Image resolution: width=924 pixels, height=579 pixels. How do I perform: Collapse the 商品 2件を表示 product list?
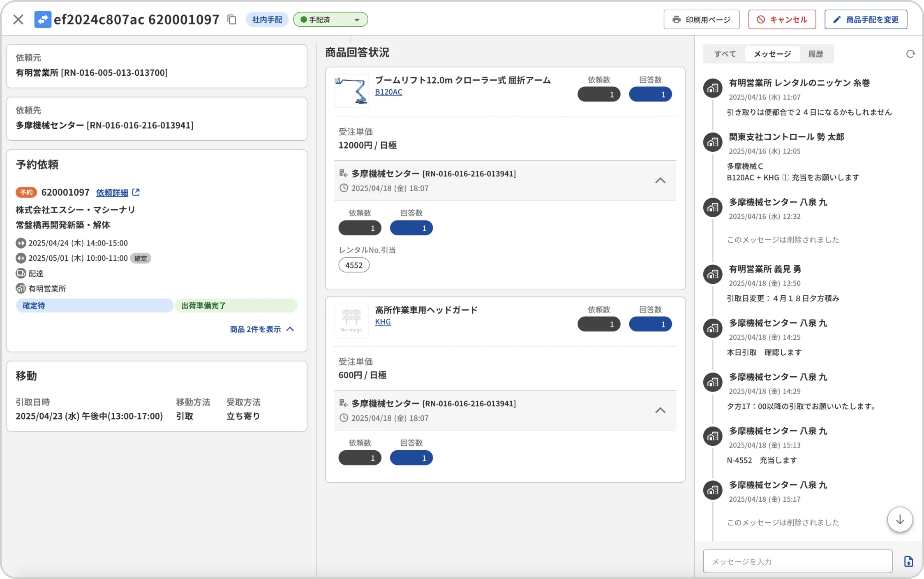pos(262,329)
